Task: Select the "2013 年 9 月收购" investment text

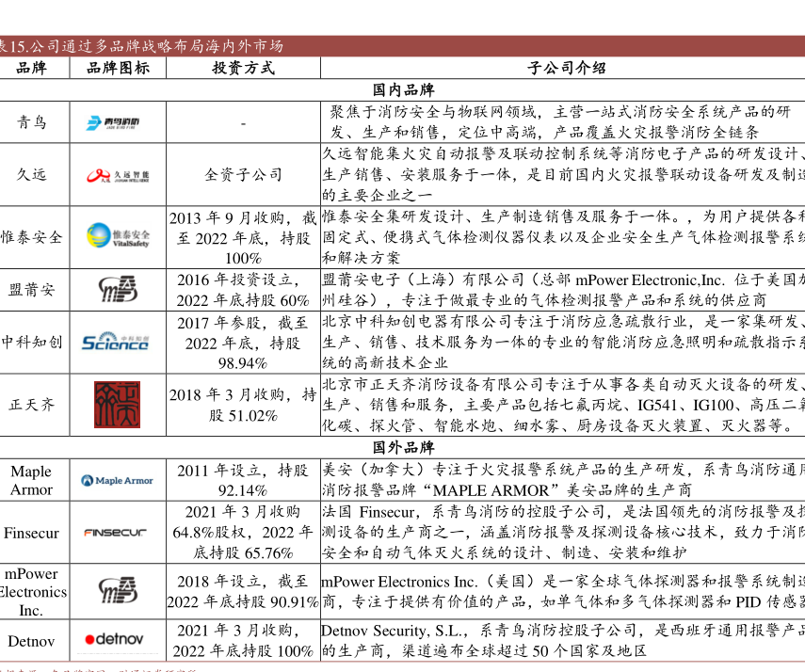Action: click(226, 218)
